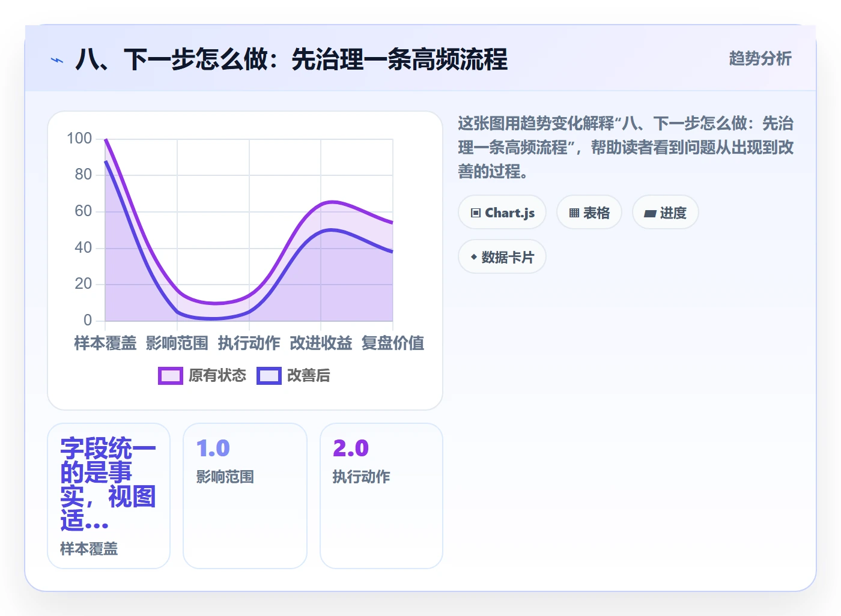The width and height of the screenshot is (841, 616).
Task: Click the 原有状态 legend label
Action: click(x=217, y=376)
